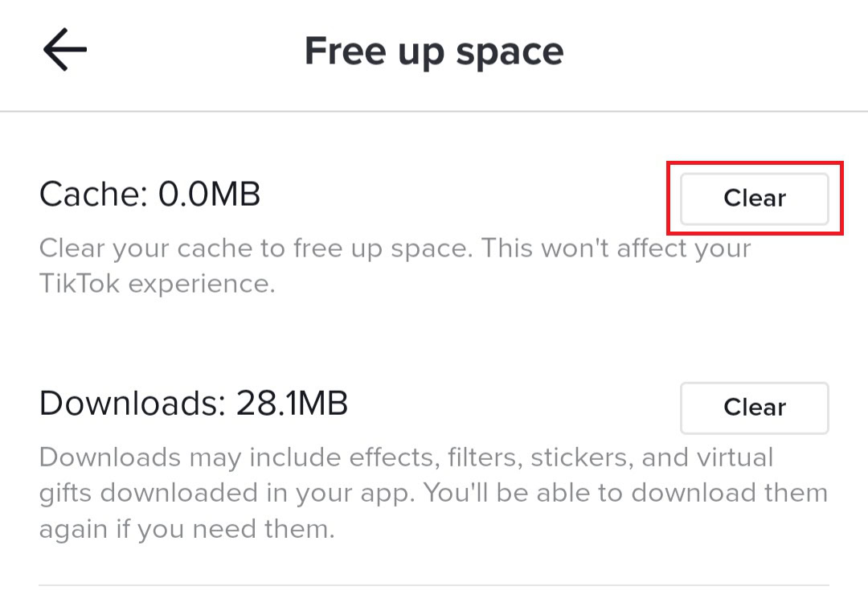Viewport: 868px width, 603px height.
Task: Click the "Free up space" page title
Action: click(434, 51)
